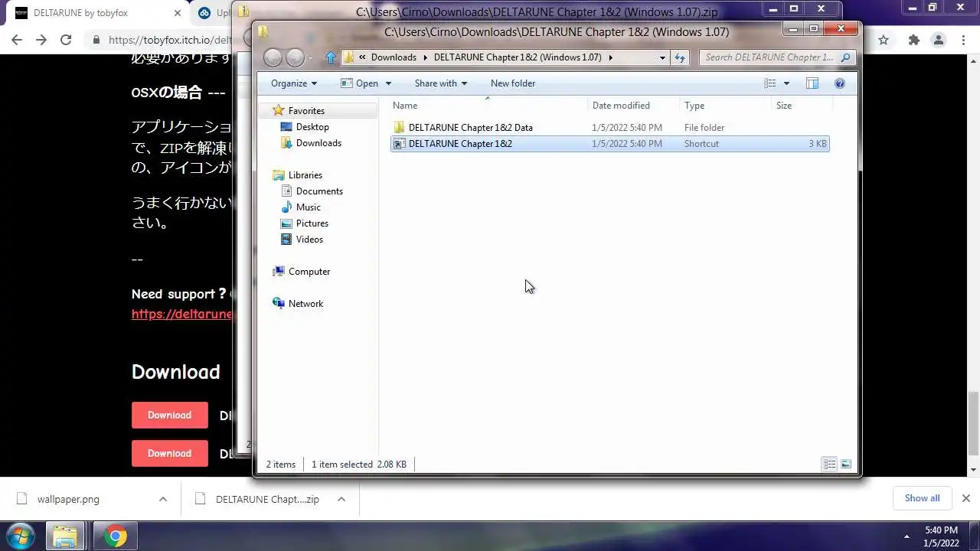Click browser Back arrow in Chrome
The image size is (980, 551).
pos(17,40)
